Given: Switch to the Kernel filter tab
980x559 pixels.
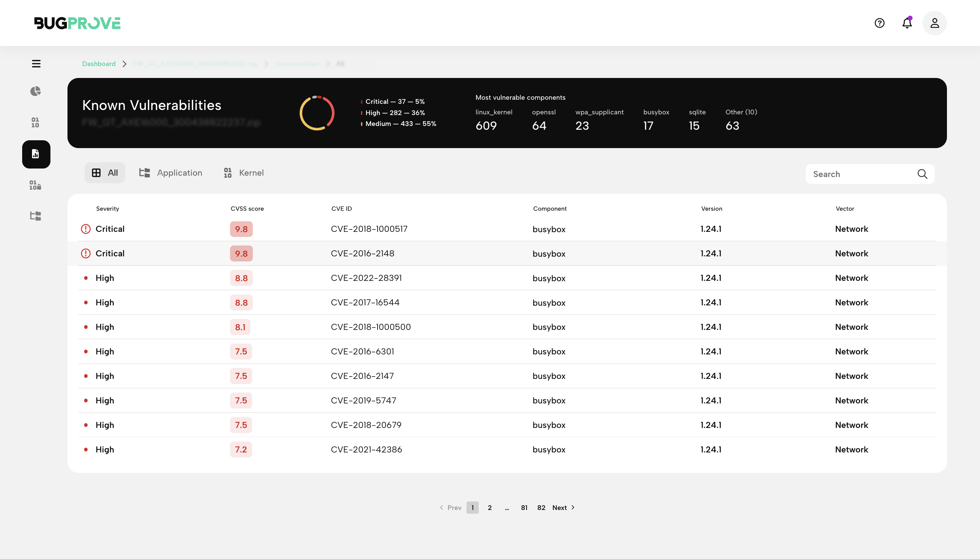Looking at the screenshot, I should click(x=243, y=172).
